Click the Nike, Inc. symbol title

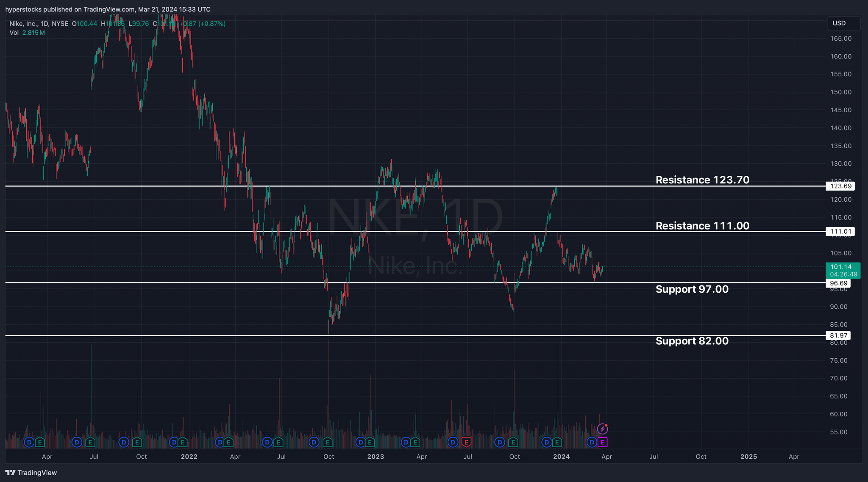tap(24, 24)
